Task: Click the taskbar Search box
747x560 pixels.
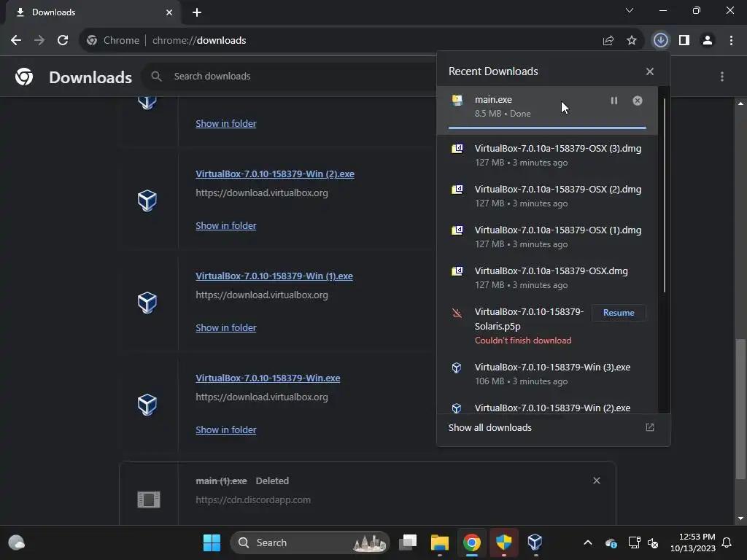Action: tap(310, 542)
